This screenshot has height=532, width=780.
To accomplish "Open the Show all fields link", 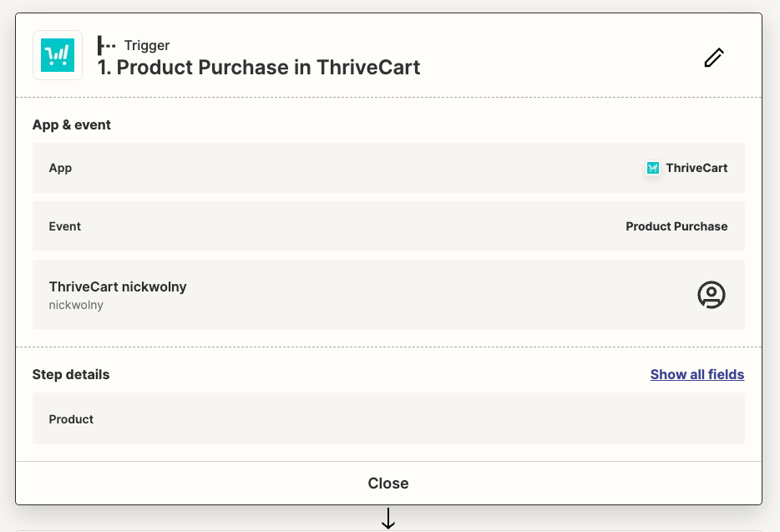I will click(696, 374).
